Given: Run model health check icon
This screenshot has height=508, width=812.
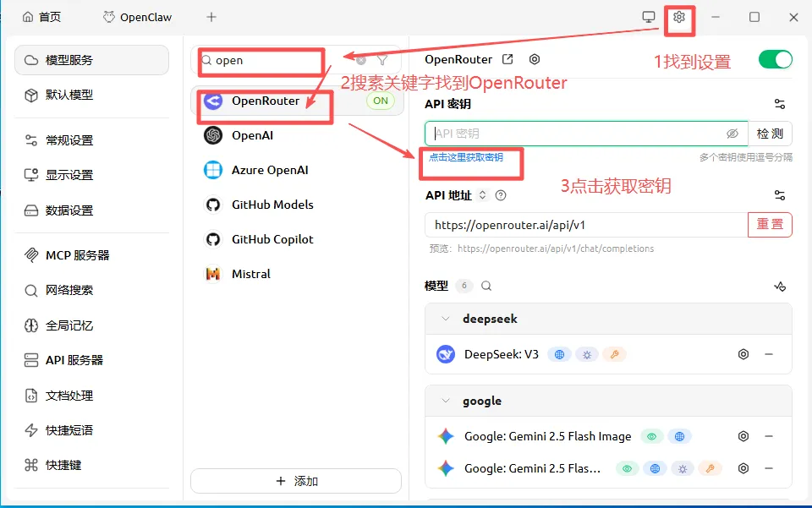Looking at the screenshot, I should [x=779, y=286].
